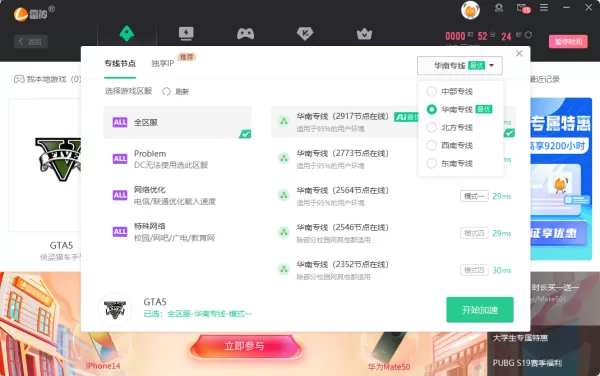Open the 专属特惠 ad banner
Screen dimensions: 600x376
[x=561, y=179]
